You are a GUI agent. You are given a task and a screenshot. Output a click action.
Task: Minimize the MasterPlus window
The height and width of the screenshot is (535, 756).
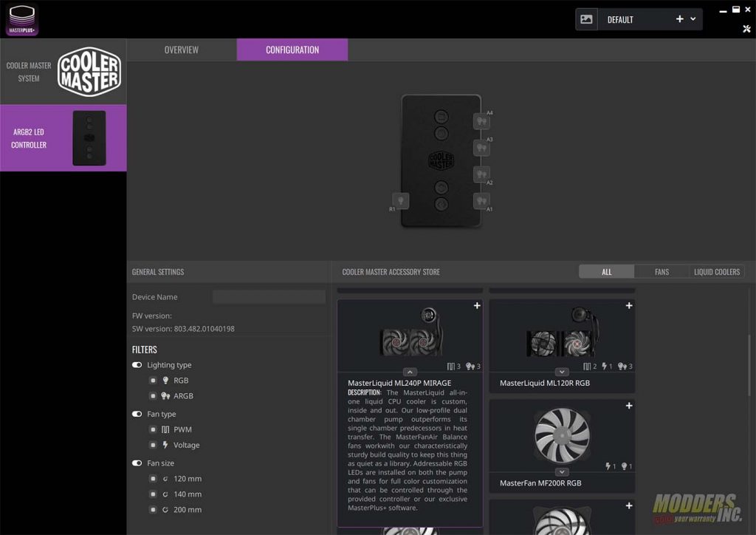pyautogui.click(x=723, y=10)
